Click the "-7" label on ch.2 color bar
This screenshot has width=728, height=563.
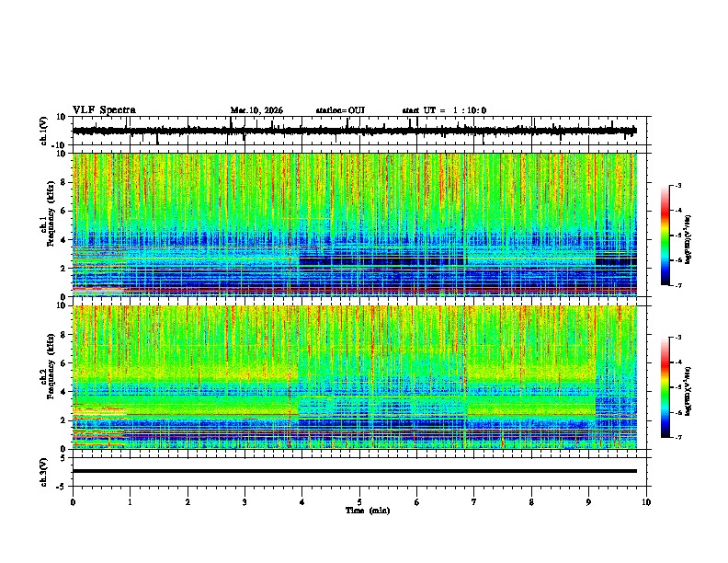point(678,437)
